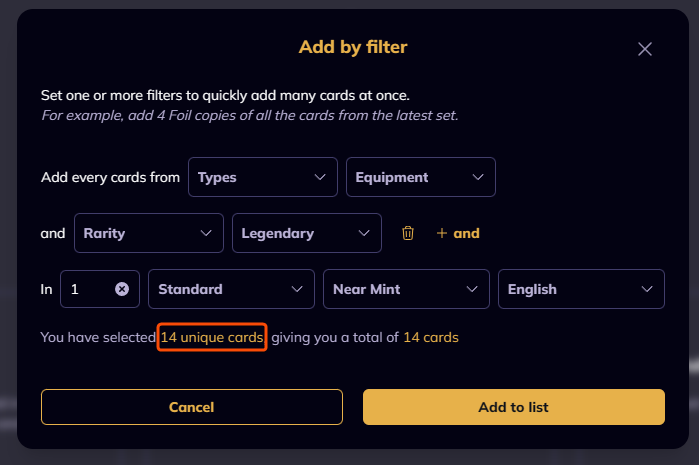Click the quantity input field showing 1
The height and width of the screenshot is (465, 699).
coord(100,289)
